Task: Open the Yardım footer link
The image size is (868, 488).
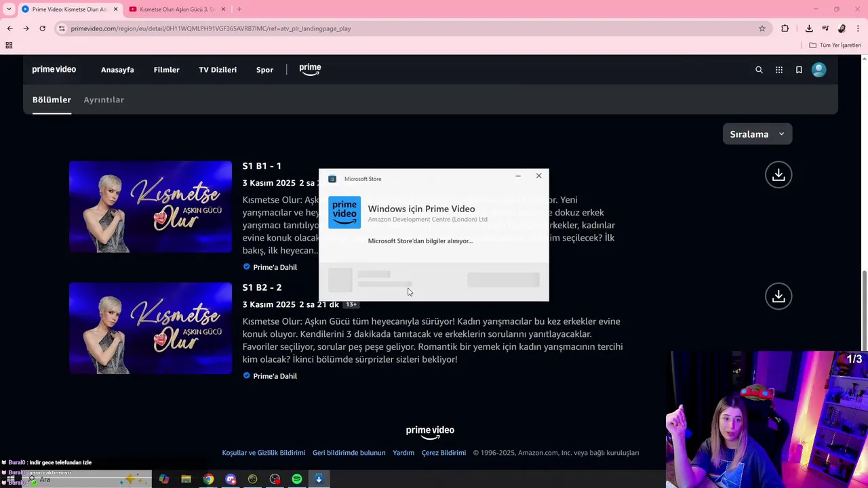Action: tap(403, 453)
